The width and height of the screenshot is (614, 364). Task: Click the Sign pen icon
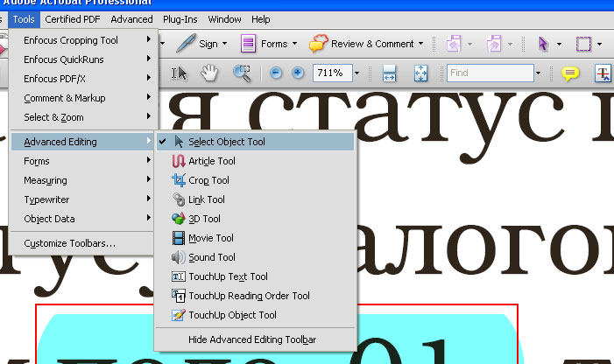(186, 44)
